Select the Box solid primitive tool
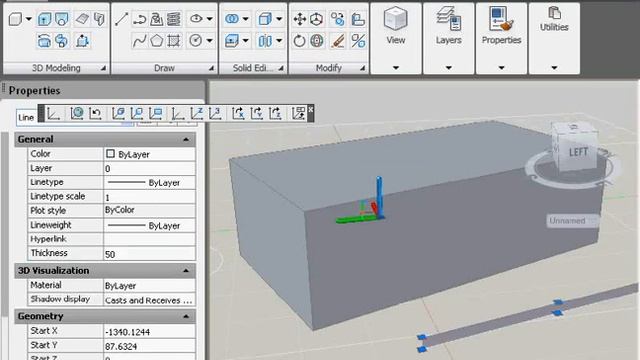Screen dimensions: 640x360 (16, 19)
